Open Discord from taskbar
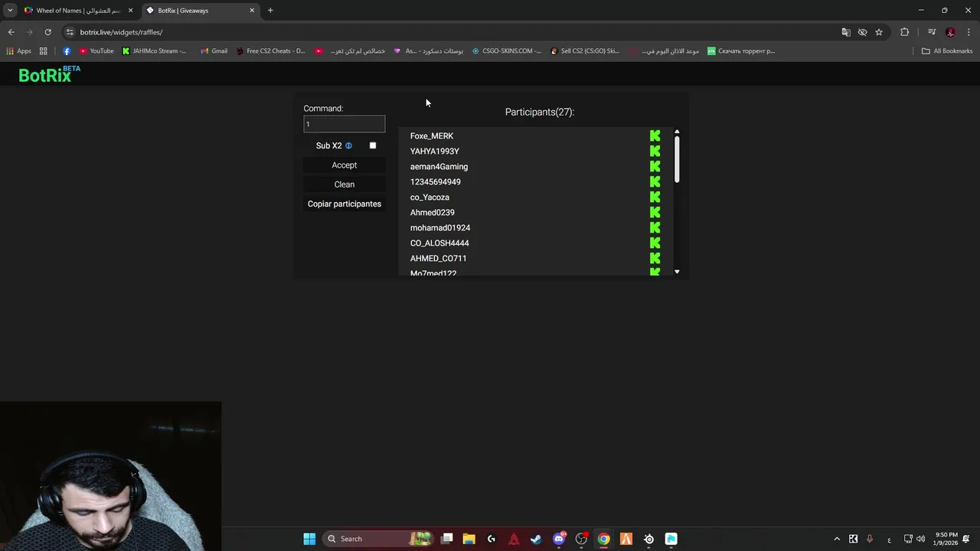 pyautogui.click(x=559, y=539)
